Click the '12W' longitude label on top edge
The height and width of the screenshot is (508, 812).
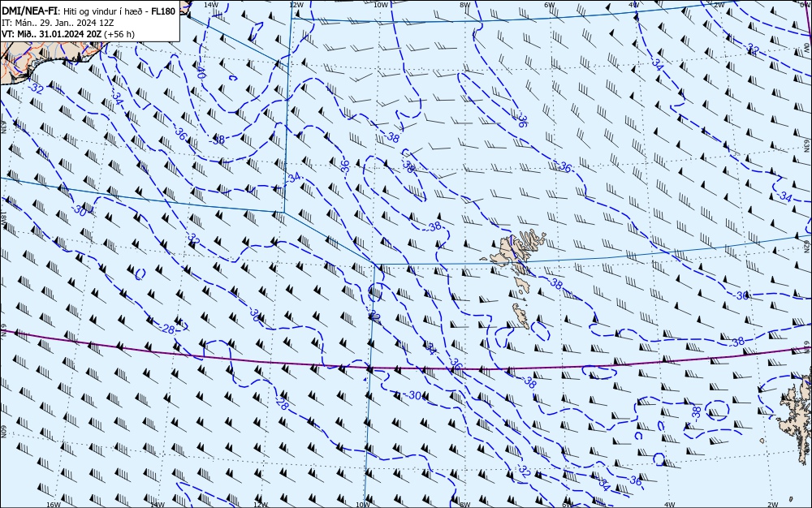(x=296, y=5)
